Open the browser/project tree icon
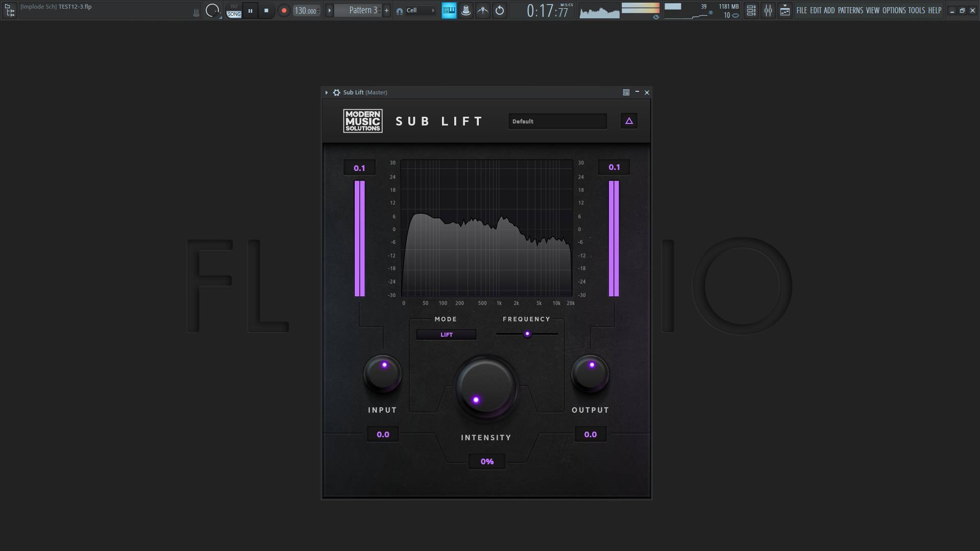The height and width of the screenshot is (551, 980). (10, 10)
